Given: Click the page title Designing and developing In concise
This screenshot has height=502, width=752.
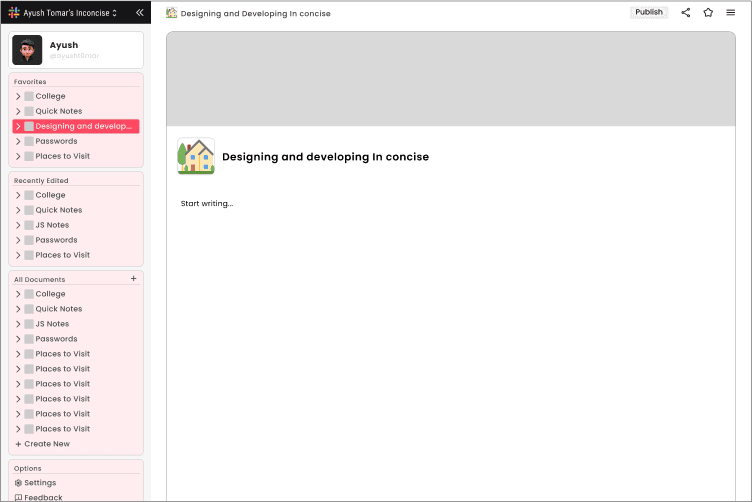Looking at the screenshot, I should pos(325,157).
